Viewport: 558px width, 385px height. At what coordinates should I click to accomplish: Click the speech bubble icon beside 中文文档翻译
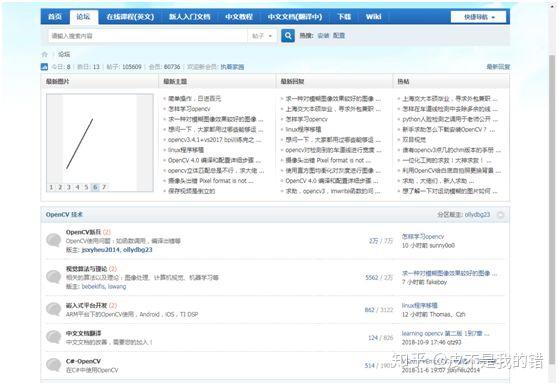click(53, 337)
